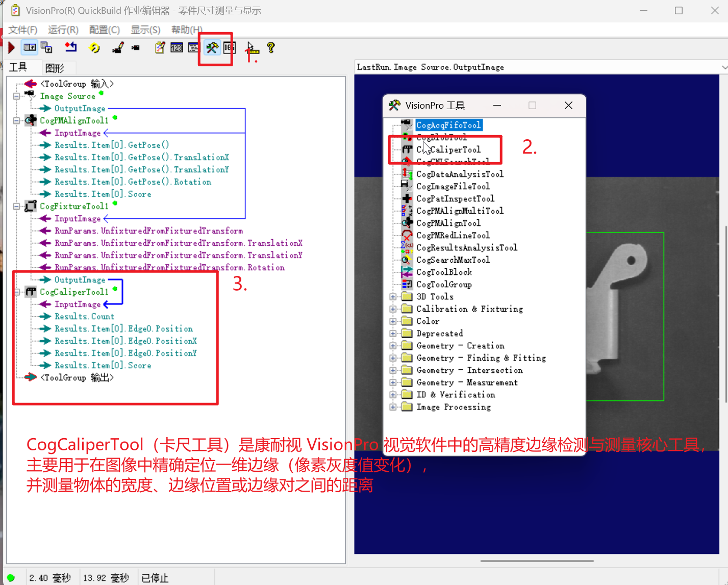Click the CogResultsAnalysisTool sigma icon
This screenshot has height=585, width=728.
(x=407, y=247)
